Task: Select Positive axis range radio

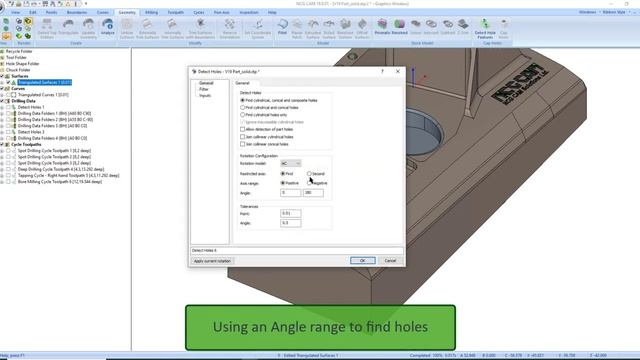Action: (283, 183)
